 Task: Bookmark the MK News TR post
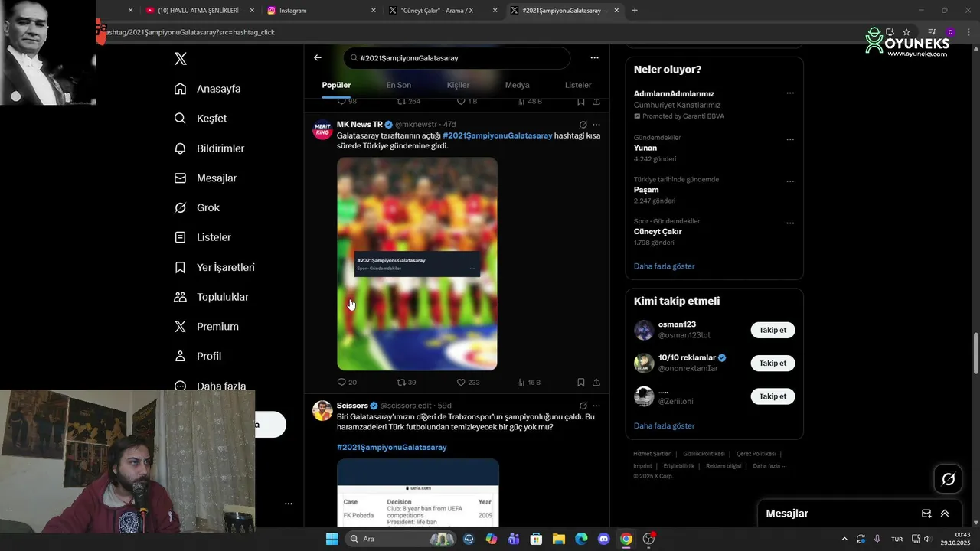point(581,382)
